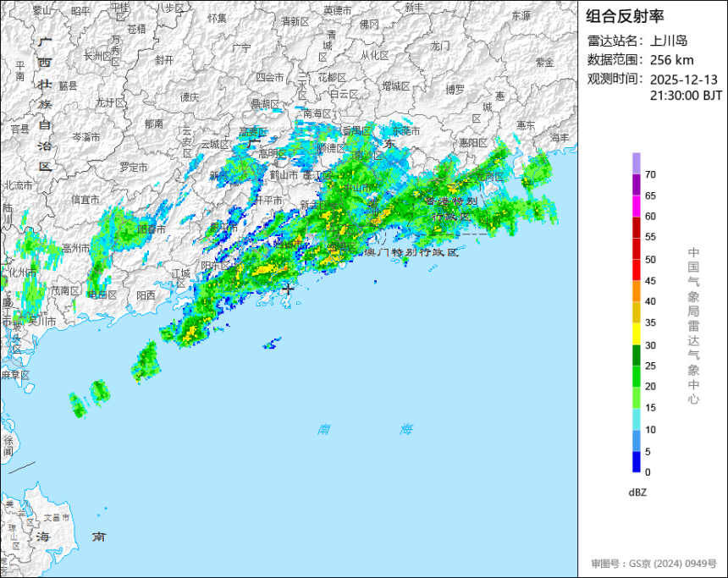Click the yellow 30-35 dBZ legend color
728x578 pixels.
[636, 333]
